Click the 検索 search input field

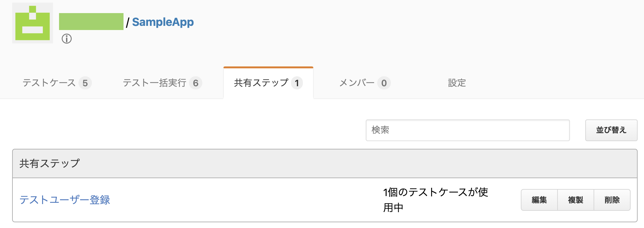(468, 130)
